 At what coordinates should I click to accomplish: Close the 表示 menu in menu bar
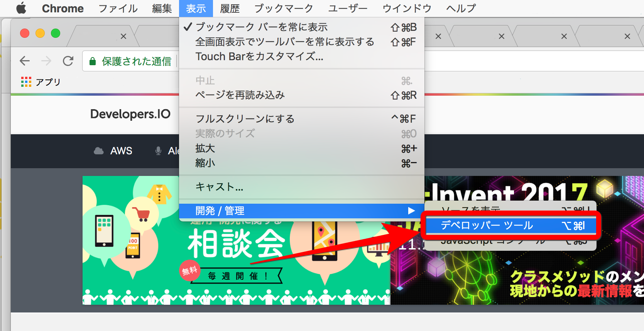pos(196,8)
